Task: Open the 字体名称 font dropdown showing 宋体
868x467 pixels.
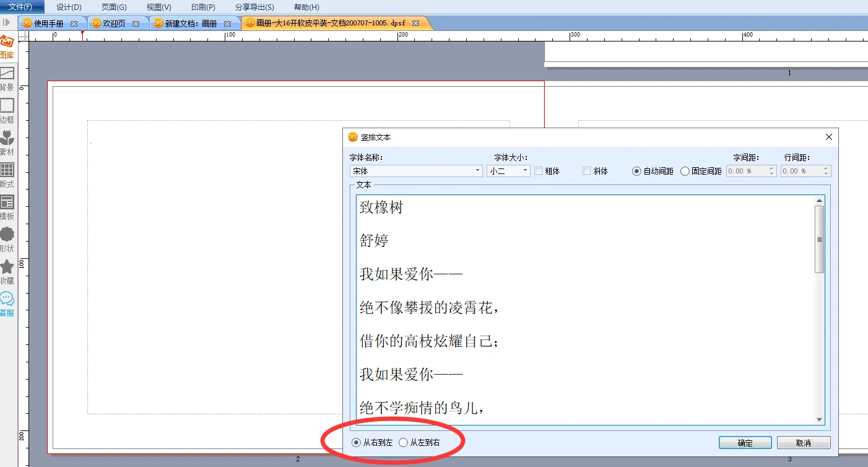Action: point(416,171)
